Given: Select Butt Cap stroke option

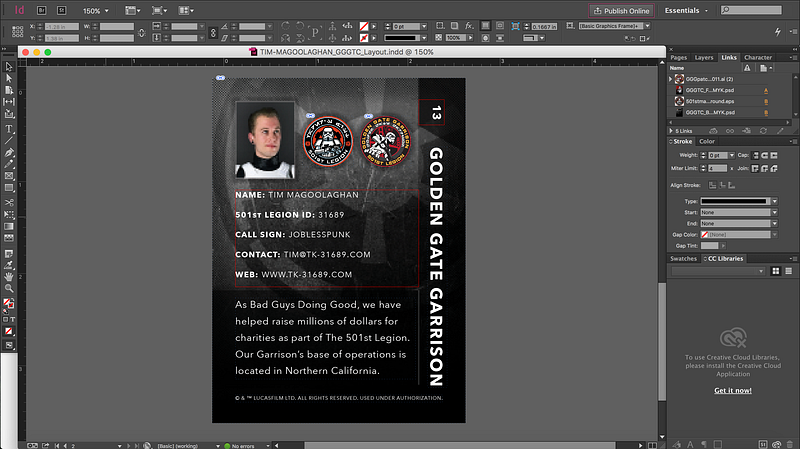Looking at the screenshot, I should click(756, 155).
